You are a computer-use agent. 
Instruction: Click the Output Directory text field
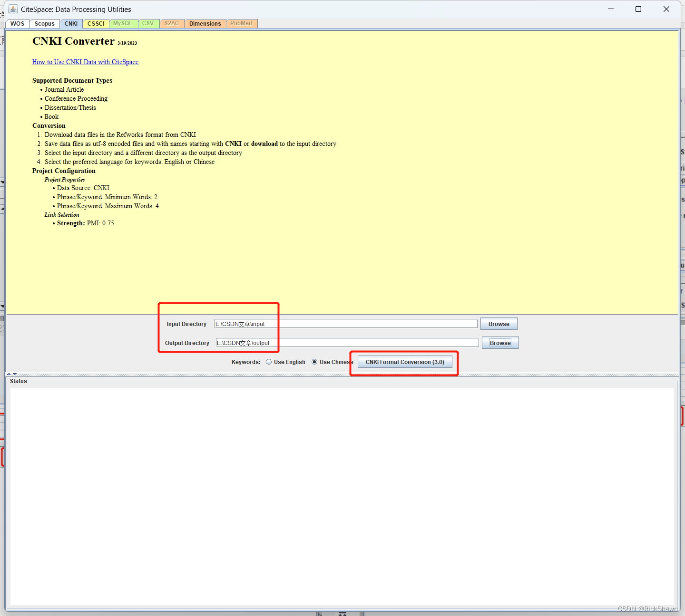tap(347, 343)
